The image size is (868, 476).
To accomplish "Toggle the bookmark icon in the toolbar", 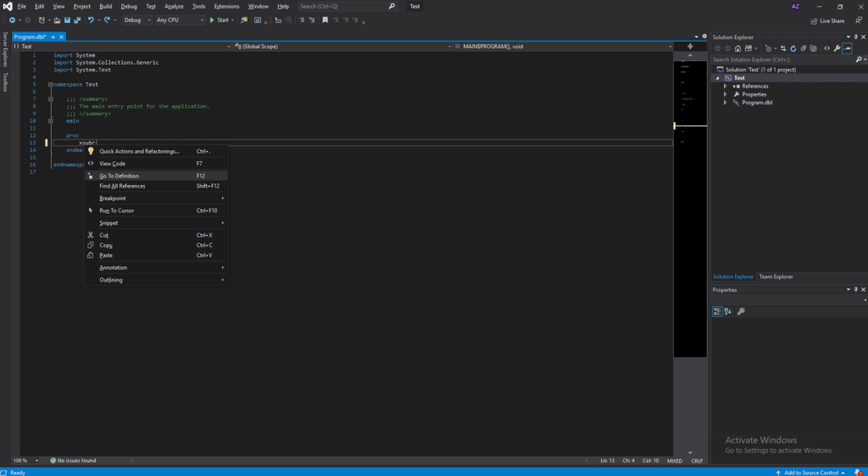I will pos(325,20).
